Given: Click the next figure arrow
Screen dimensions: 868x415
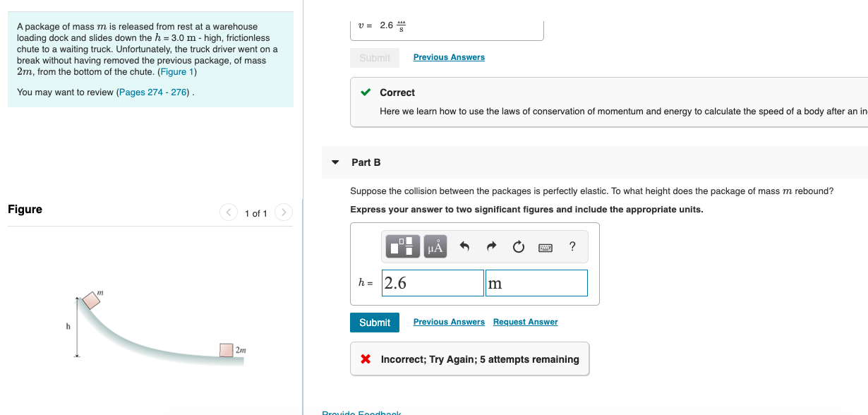Looking at the screenshot, I should coord(283,212).
